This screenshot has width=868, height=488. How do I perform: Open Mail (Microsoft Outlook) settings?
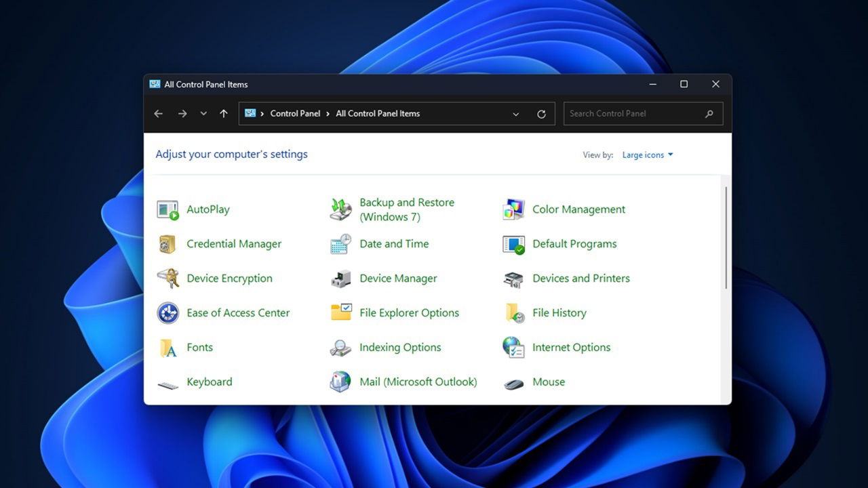click(418, 382)
